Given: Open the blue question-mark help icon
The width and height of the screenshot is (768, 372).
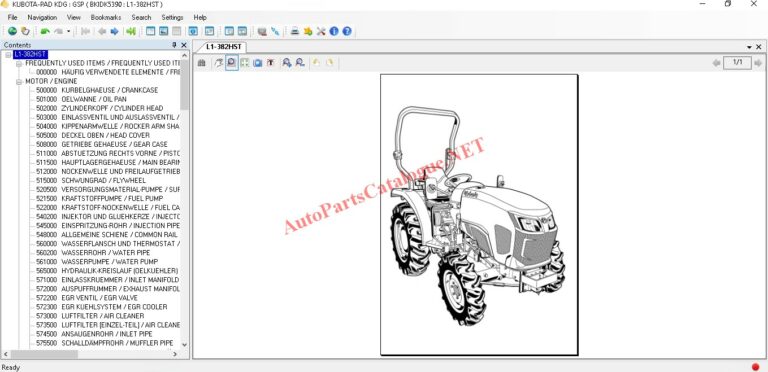Looking at the screenshot, I should tap(347, 31).
